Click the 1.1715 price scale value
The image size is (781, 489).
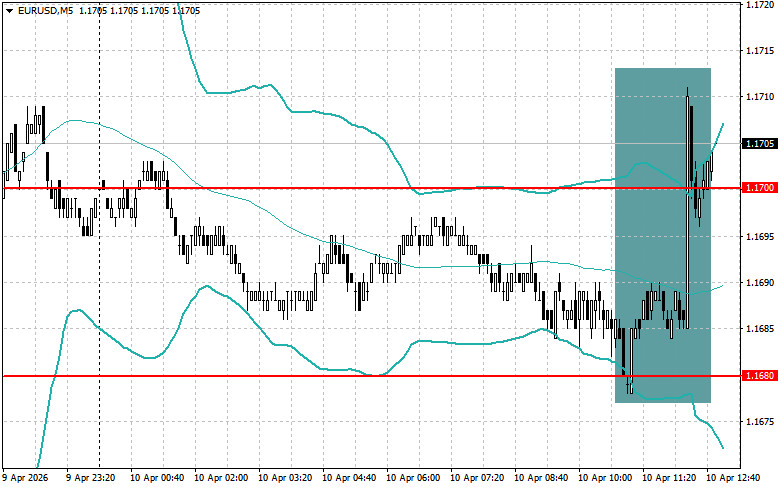point(760,51)
